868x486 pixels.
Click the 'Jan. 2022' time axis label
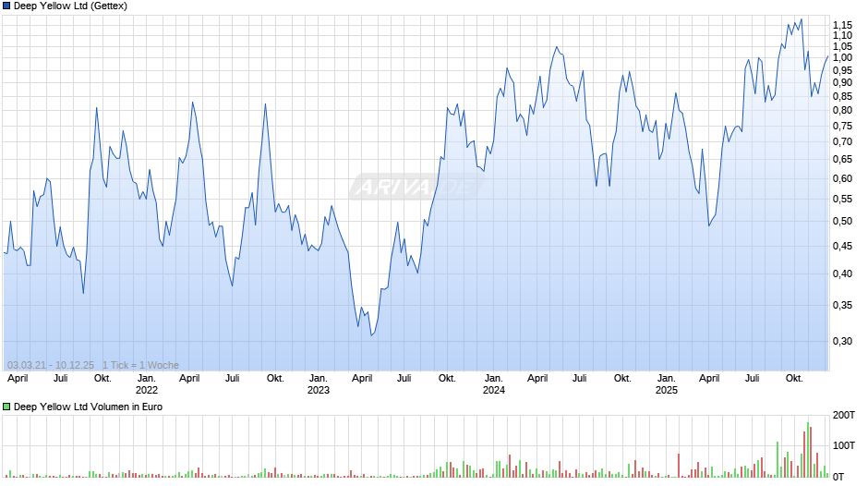(146, 384)
